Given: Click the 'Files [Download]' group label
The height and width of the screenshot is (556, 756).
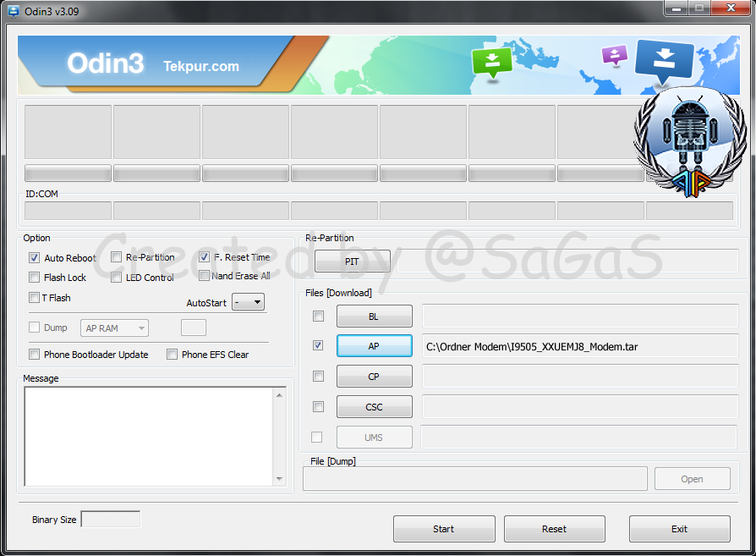Looking at the screenshot, I should point(338,293).
